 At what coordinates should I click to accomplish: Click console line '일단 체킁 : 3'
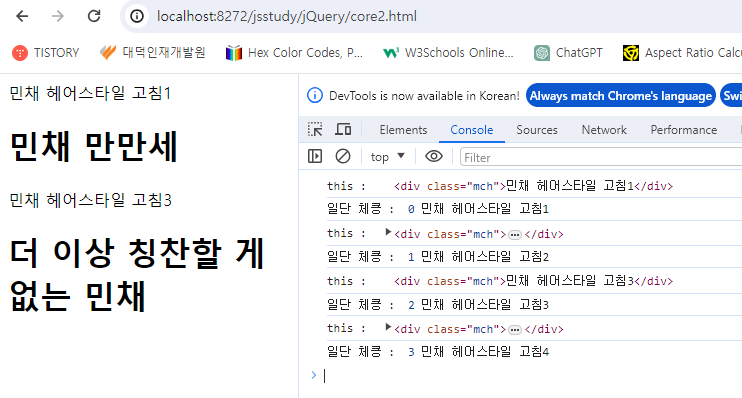click(x=438, y=352)
